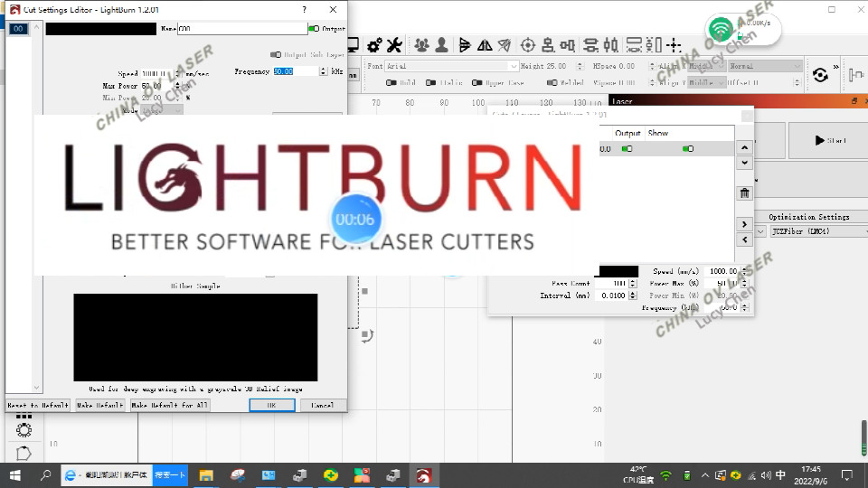This screenshot has height=488, width=868.
Task: Click the crosshair target position icon
Action: pyautogui.click(x=528, y=44)
